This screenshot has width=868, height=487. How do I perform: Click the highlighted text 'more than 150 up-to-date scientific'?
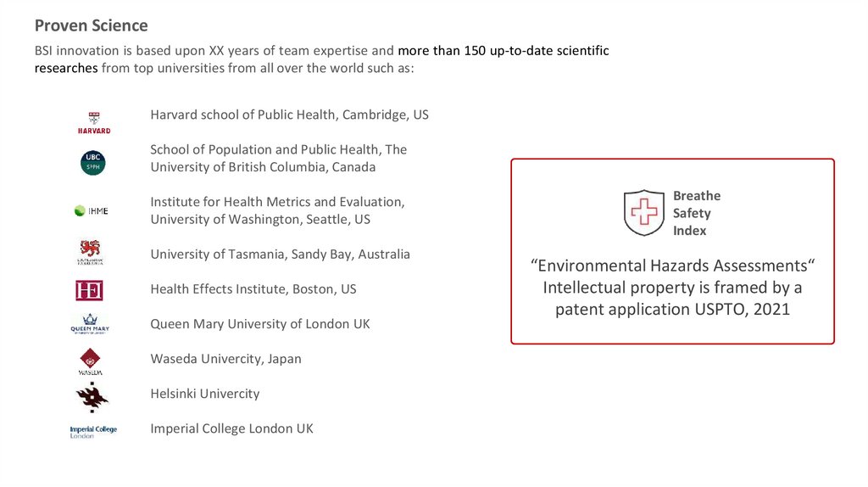click(x=504, y=51)
